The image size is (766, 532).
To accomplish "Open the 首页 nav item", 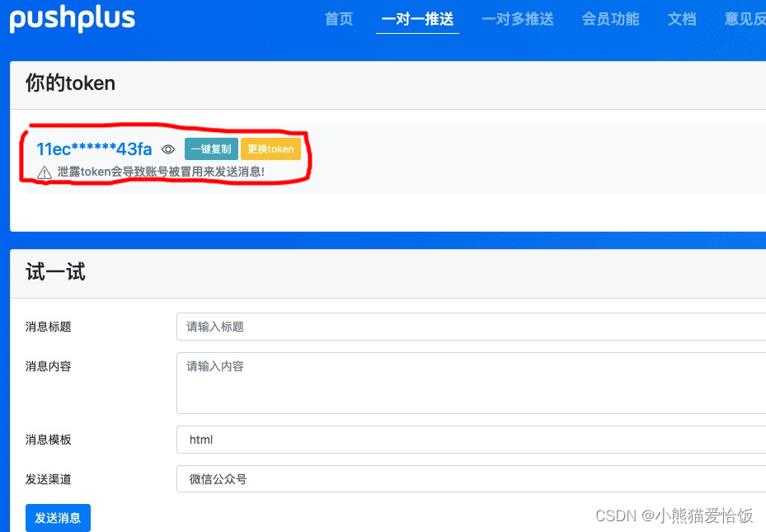I will pyautogui.click(x=339, y=19).
